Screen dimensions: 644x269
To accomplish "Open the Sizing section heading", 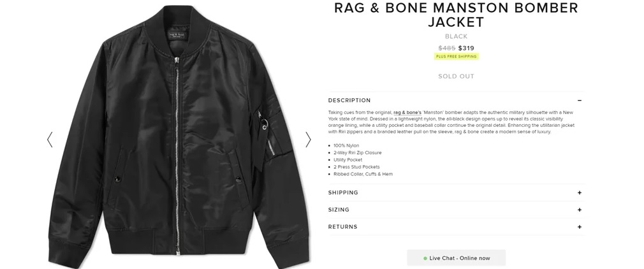I will click(x=339, y=210).
